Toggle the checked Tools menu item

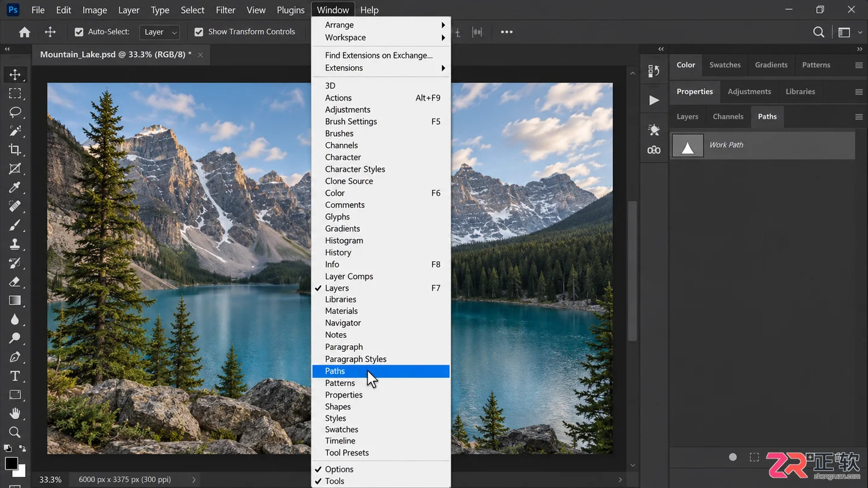[381, 481]
